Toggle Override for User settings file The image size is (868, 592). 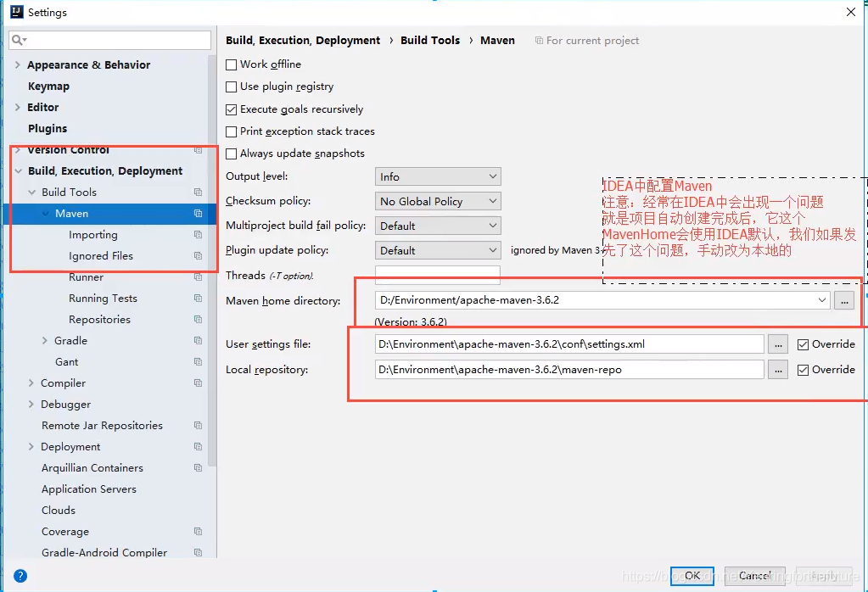[803, 344]
